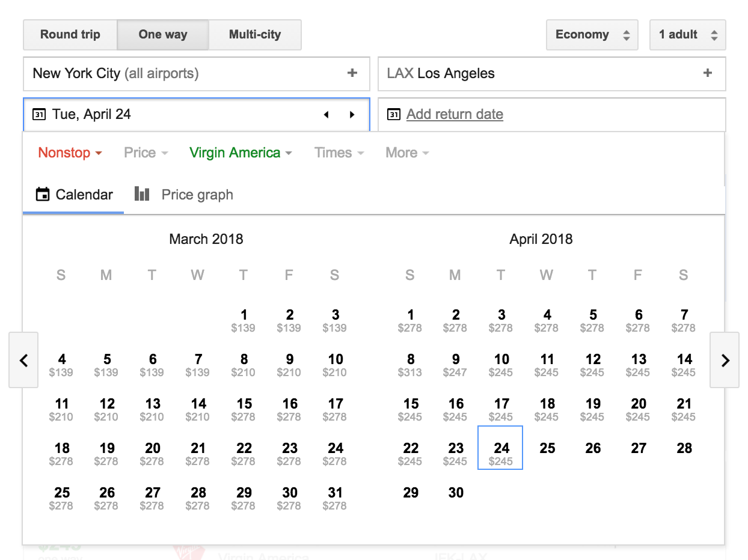Go to previous month in calendar
Image resolution: width=748 pixels, height=560 pixels.
click(x=23, y=361)
